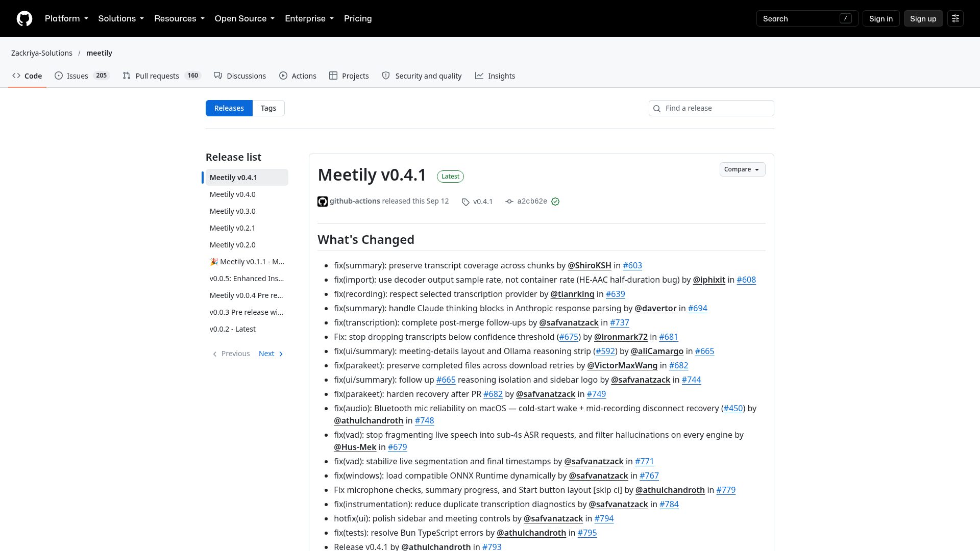Image resolution: width=980 pixels, height=551 pixels.
Task: Select Meetily v0.2.1 in release list
Action: 247,228
